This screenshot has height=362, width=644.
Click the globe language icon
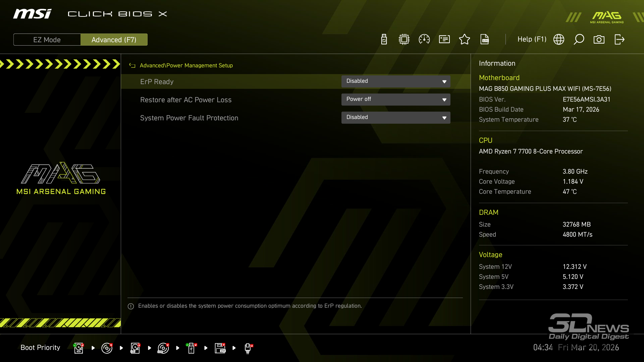[559, 40]
